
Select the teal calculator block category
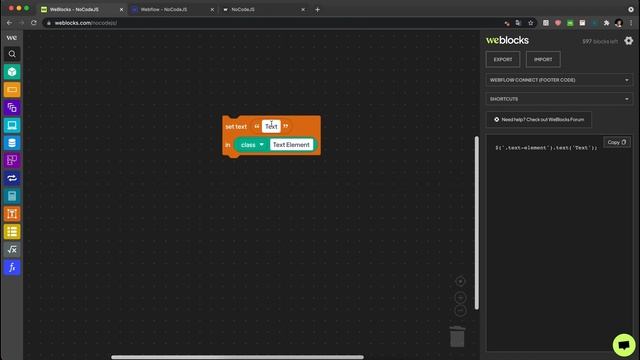[12, 196]
